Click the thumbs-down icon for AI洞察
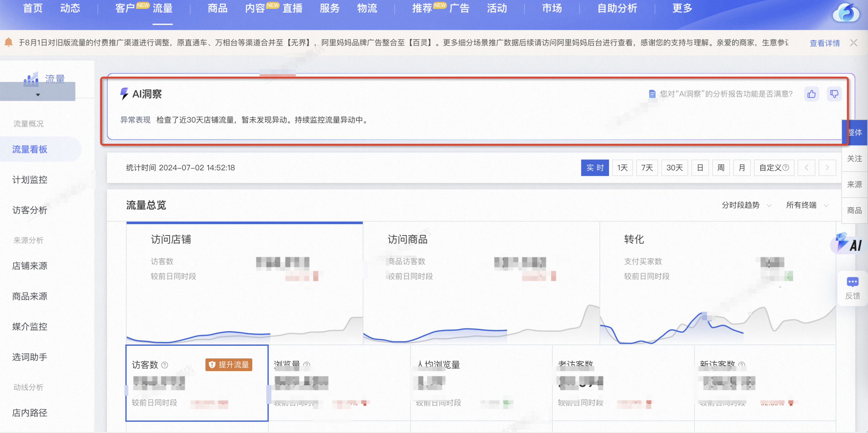This screenshot has width=868, height=433. pos(834,94)
